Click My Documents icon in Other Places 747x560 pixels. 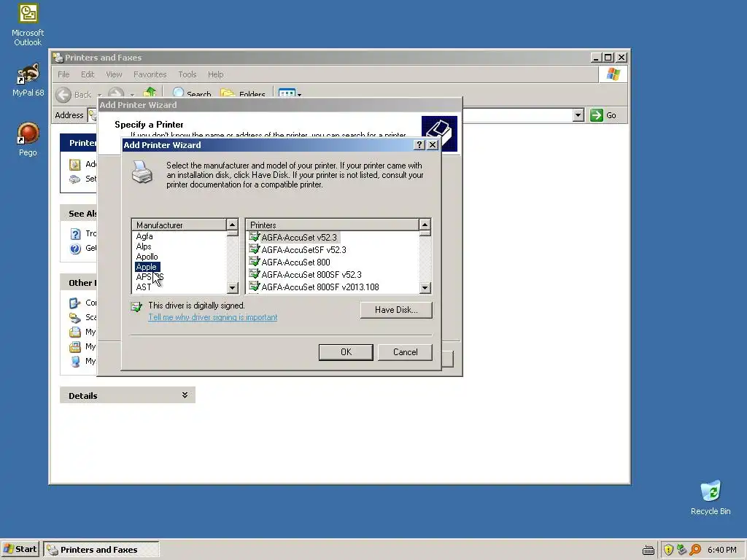coord(75,332)
